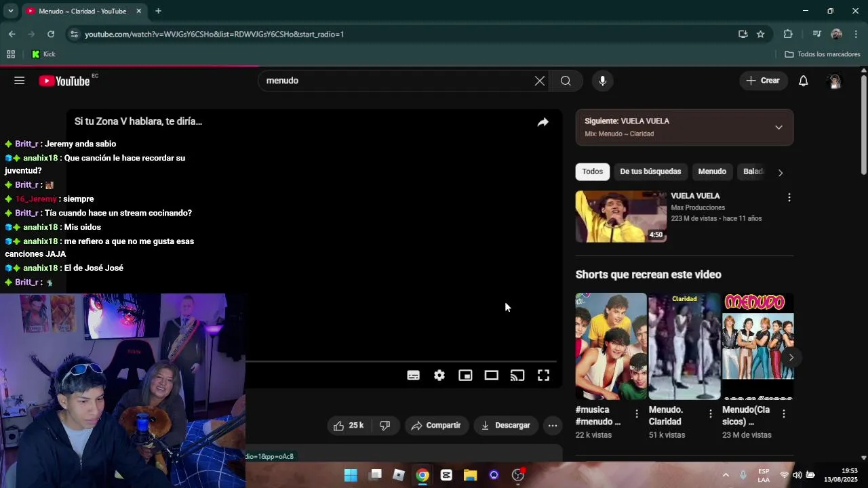Open File Explorer from the taskbar

(x=470, y=475)
